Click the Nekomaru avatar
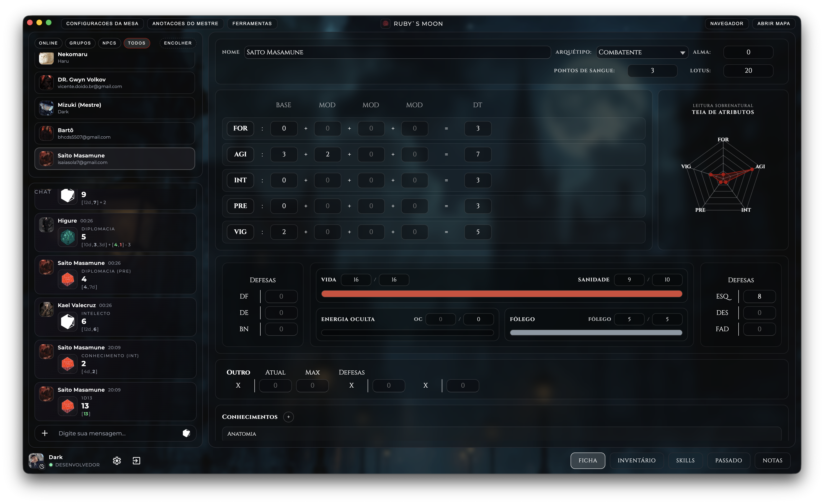This screenshot has height=504, width=824. tap(46, 58)
